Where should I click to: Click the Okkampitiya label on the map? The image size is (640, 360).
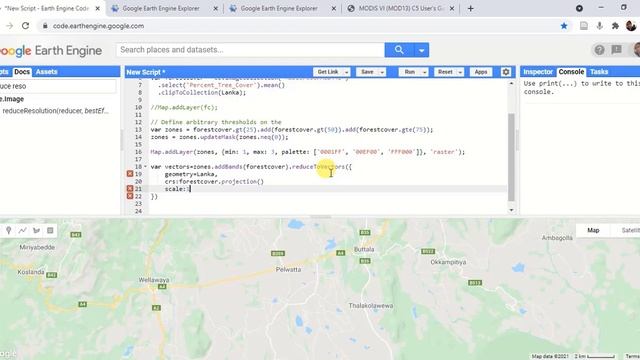(x=448, y=262)
